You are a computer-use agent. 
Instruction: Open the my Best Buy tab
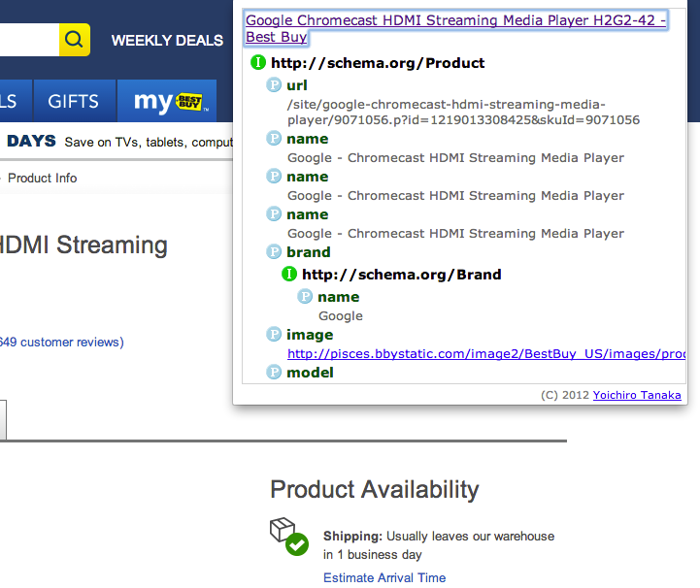coord(167,101)
